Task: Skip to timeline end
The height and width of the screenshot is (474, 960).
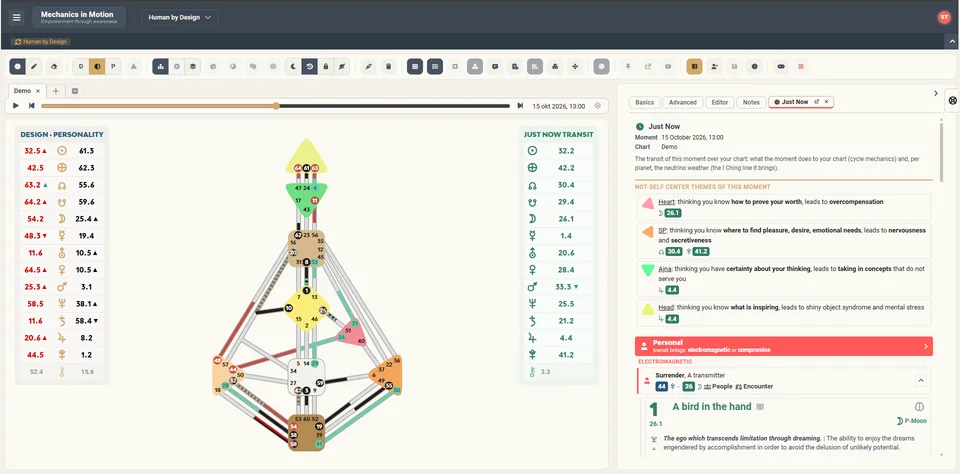Action: [520, 105]
